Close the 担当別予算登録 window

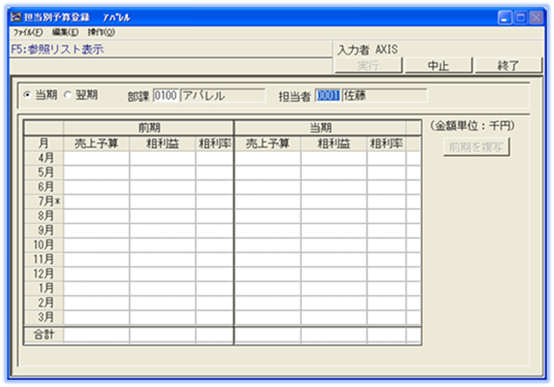[536, 17]
